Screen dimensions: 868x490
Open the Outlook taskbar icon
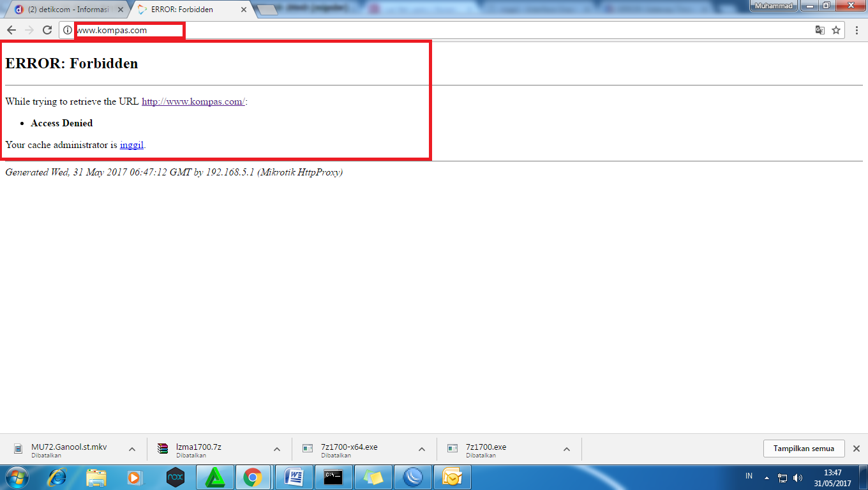tap(453, 477)
